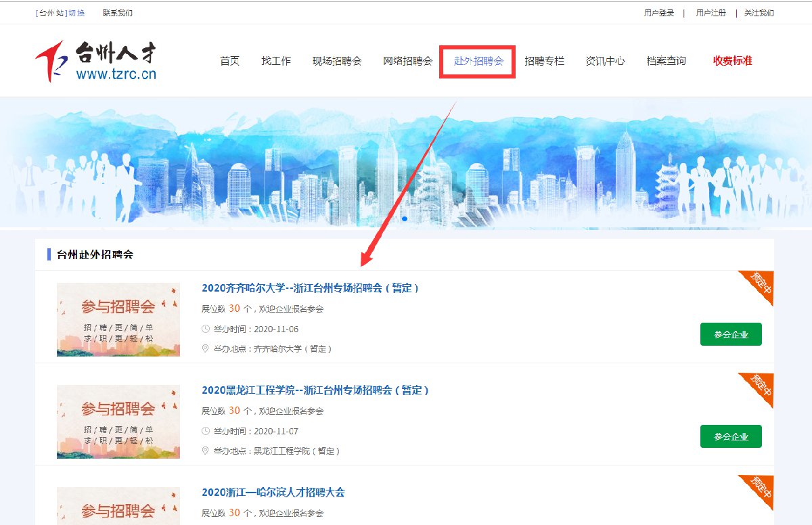Click location pin icon for 齐齐哈尔大学（暂定）
This screenshot has width=812, height=525.
point(206,348)
